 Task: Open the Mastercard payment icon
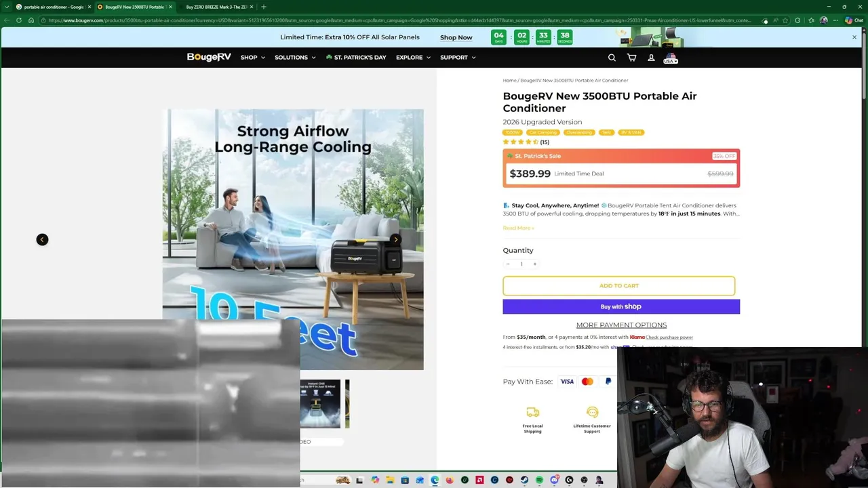click(x=587, y=382)
